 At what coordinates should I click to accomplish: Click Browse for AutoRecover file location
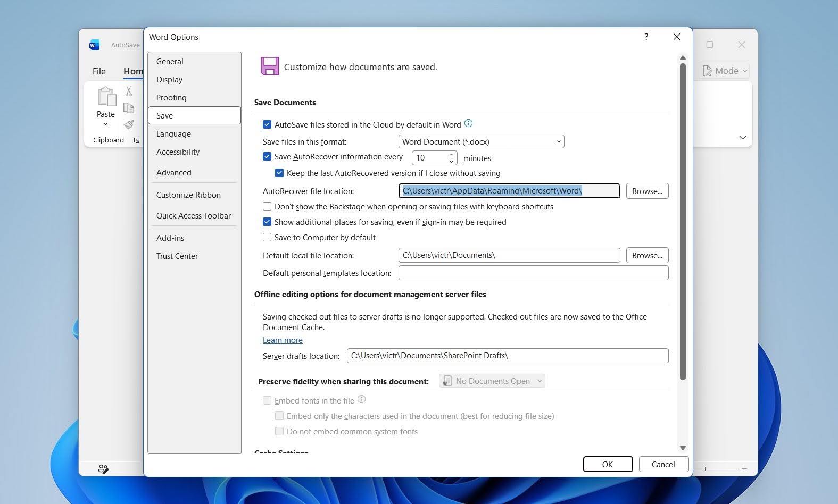coord(647,191)
